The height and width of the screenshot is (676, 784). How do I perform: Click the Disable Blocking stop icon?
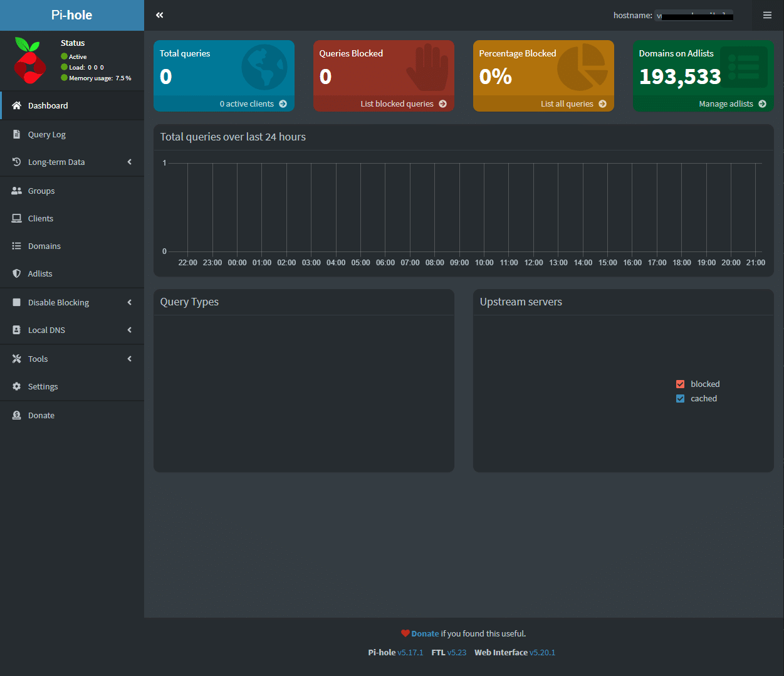tap(17, 302)
